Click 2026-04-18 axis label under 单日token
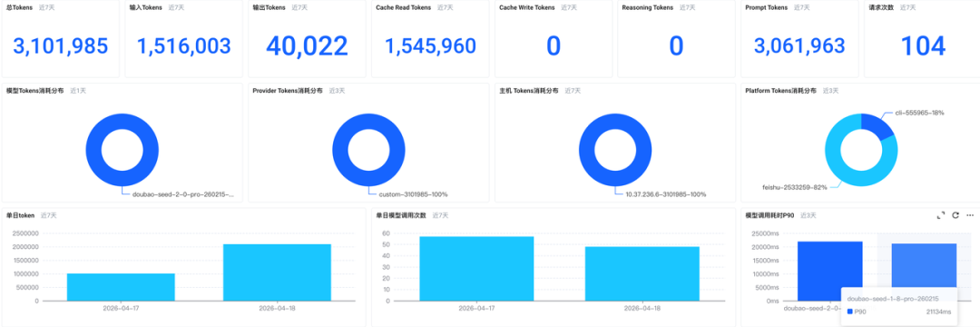Image resolution: width=980 pixels, height=327 pixels. (276, 308)
